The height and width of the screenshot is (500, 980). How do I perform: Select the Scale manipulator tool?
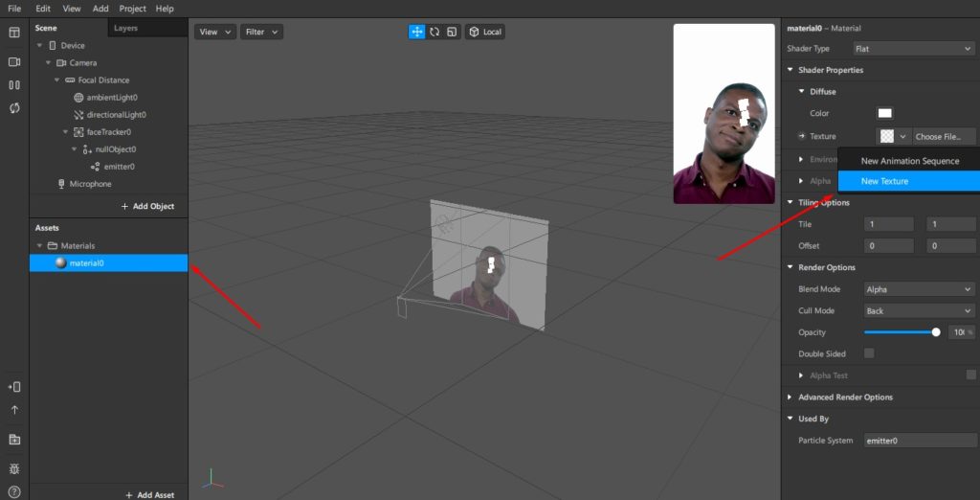pyautogui.click(x=451, y=32)
